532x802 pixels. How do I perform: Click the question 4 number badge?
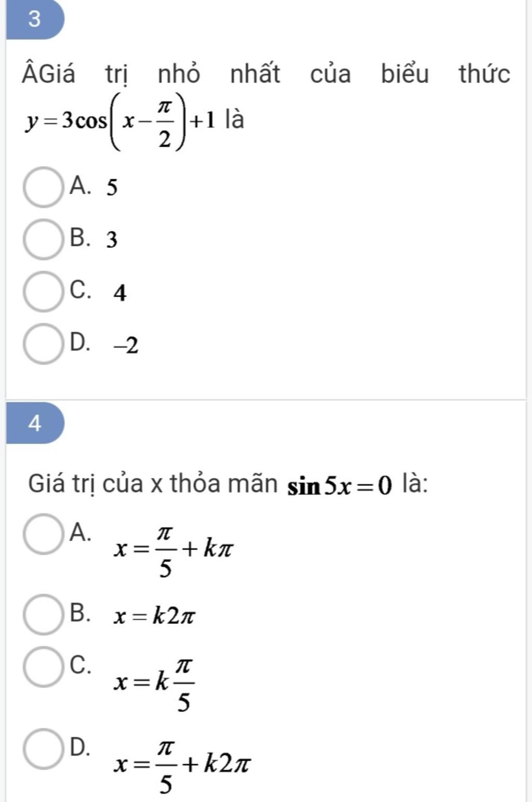[x=34, y=423]
